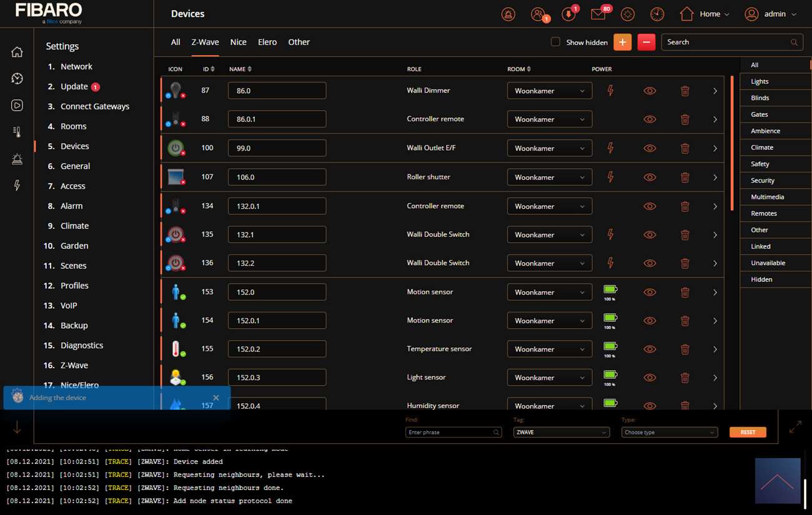The width and height of the screenshot is (812, 515).
Task: Open the ZWAVE tag dropdown
Action: (x=561, y=432)
